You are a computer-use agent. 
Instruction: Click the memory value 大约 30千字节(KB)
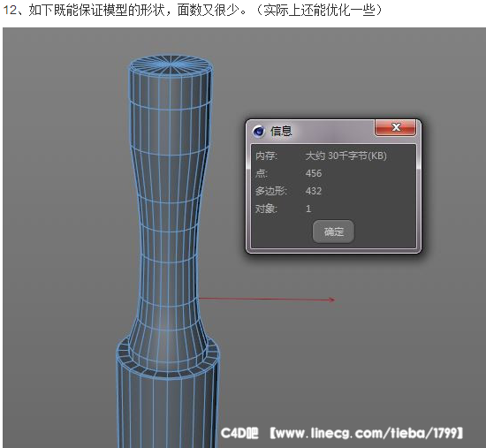[x=346, y=156]
